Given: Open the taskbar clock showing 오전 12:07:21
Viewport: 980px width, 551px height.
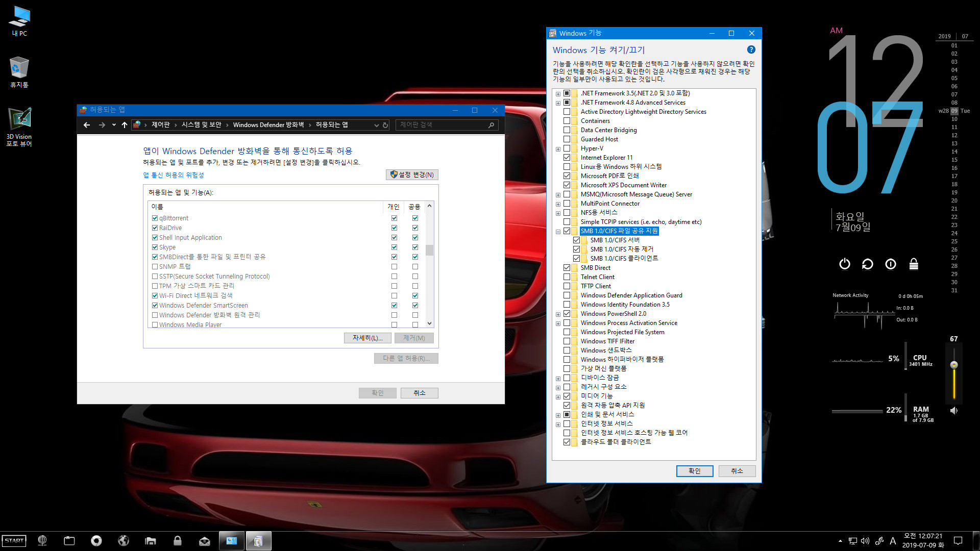Looking at the screenshot, I should tap(923, 541).
